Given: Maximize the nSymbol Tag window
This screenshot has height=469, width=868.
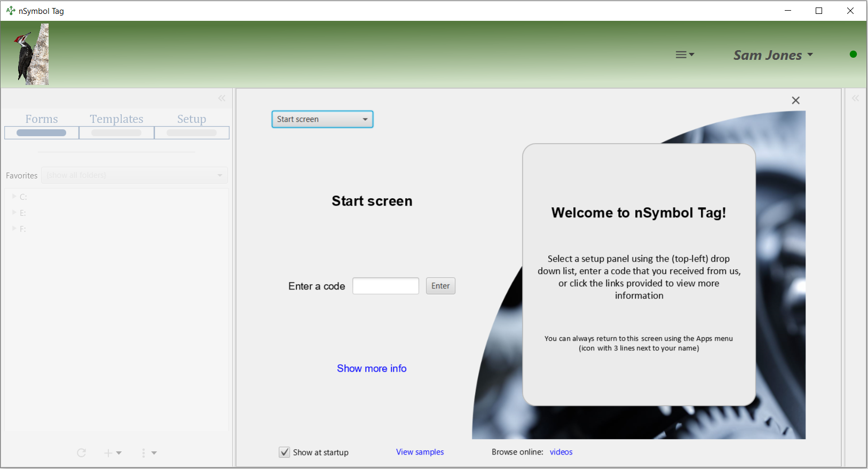Looking at the screenshot, I should (x=819, y=11).
